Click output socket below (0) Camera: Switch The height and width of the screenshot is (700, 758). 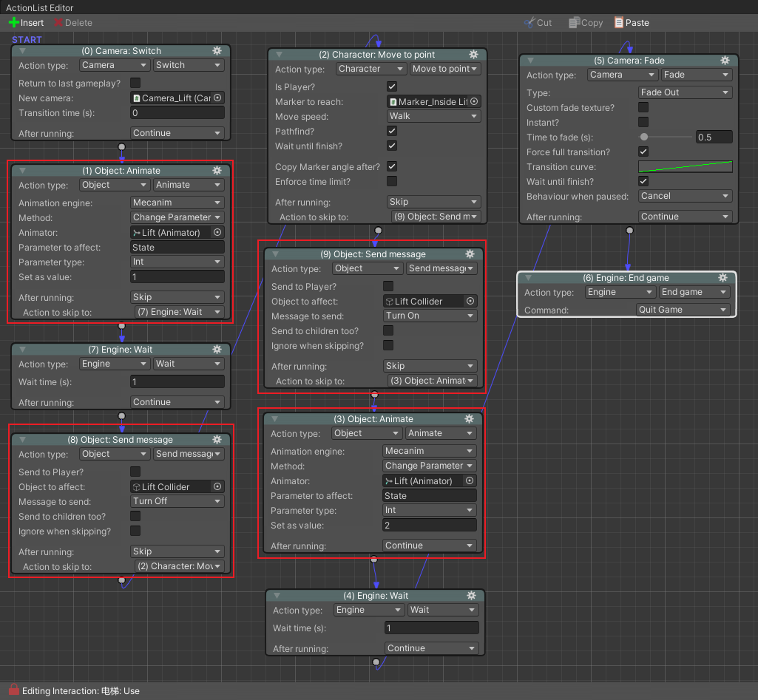[x=122, y=147]
